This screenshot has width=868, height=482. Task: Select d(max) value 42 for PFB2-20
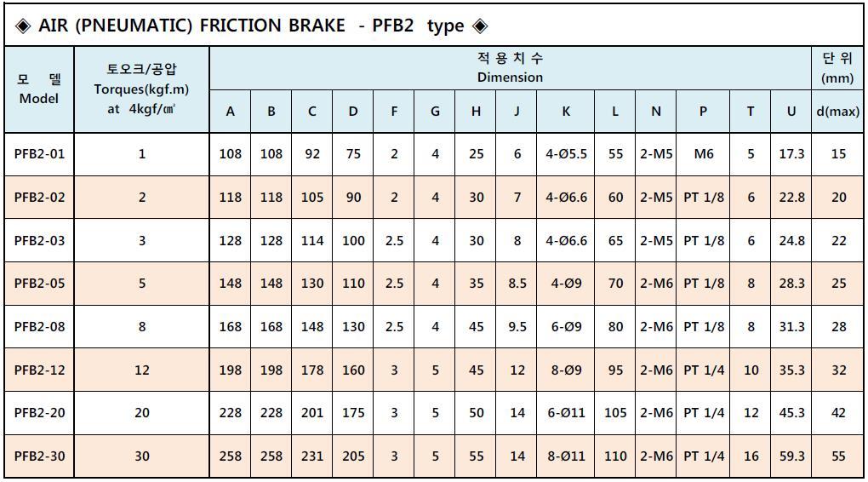tap(837, 413)
